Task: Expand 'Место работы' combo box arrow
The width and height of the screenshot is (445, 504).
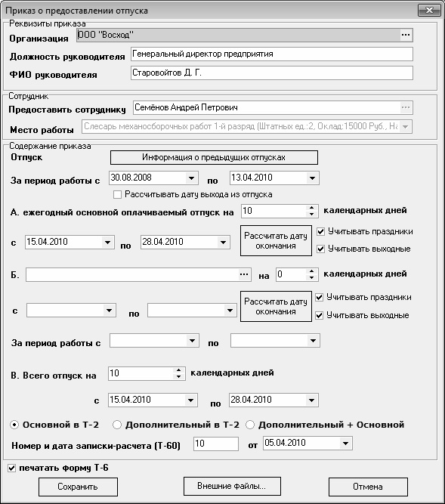Action: pos(406,127)
